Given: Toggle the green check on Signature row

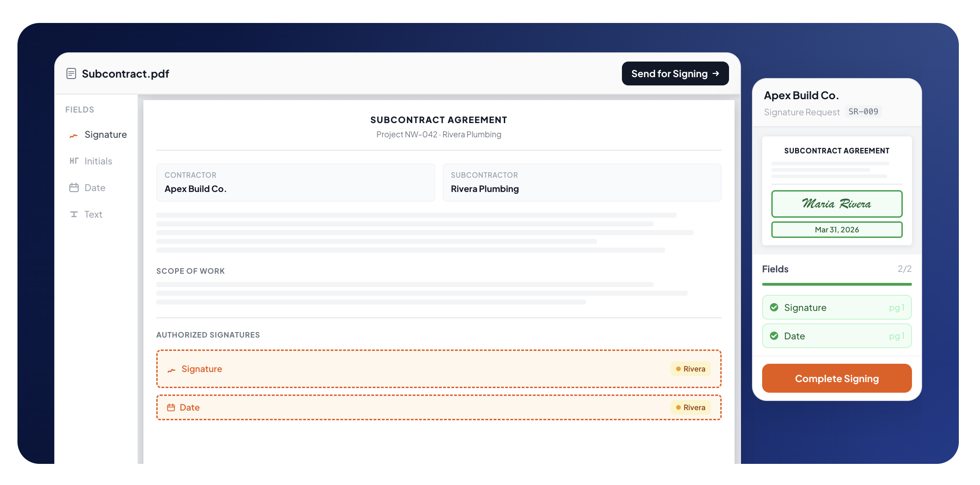Looking at the screenshot, I should [x=774, y=307].
